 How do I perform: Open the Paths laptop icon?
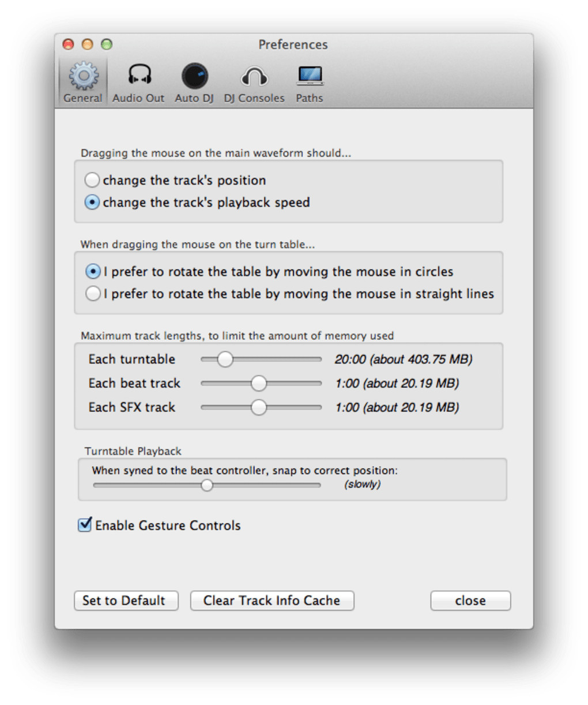(310, 76)
